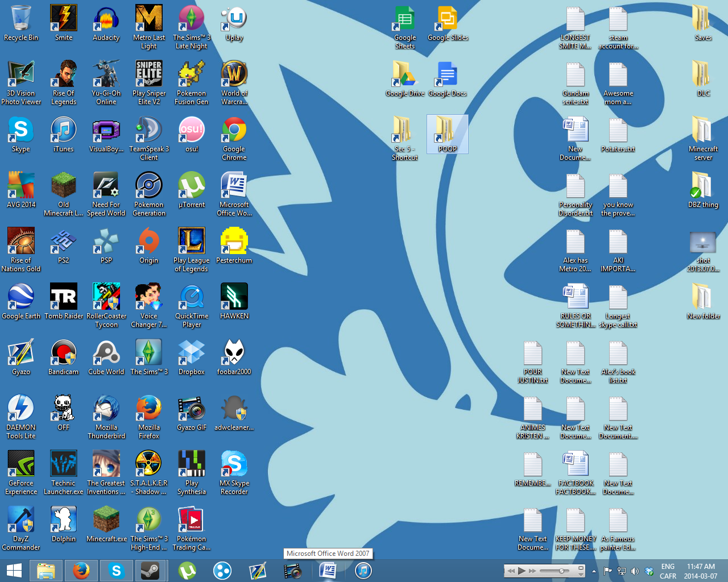Select POUR JUSTIN.txt file
Image resolution: width=728 pixels, height=582 pixels.
point(533,361)
